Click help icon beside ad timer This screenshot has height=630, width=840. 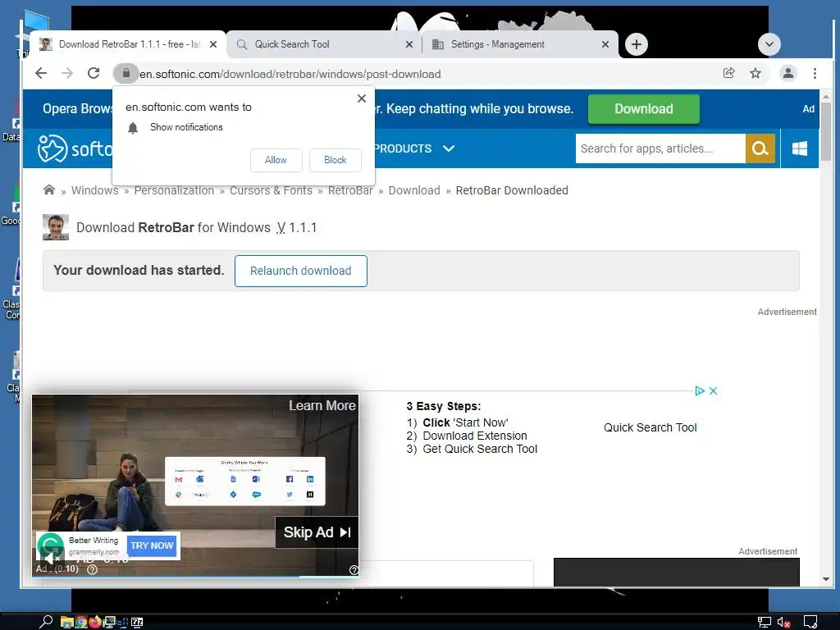[x=92, y=569]
